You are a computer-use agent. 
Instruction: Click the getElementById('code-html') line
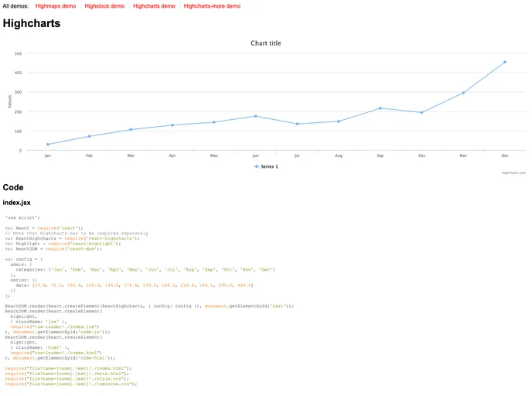[60, 358]
